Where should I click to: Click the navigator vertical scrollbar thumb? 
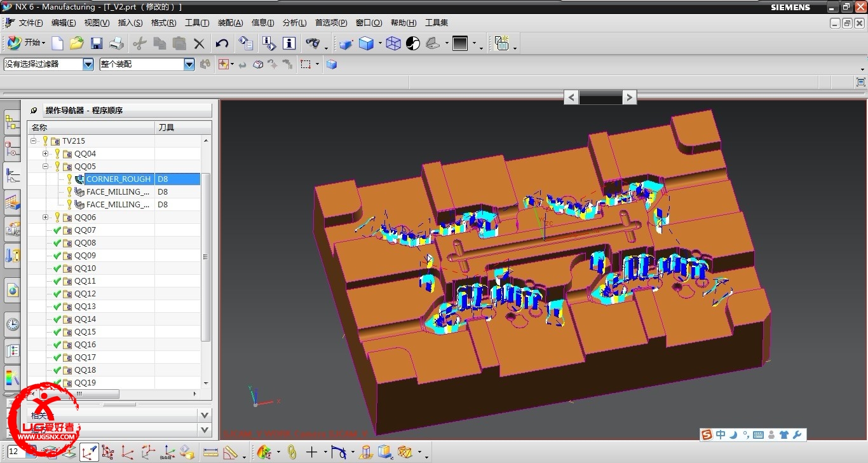click(x=205, y=256)
